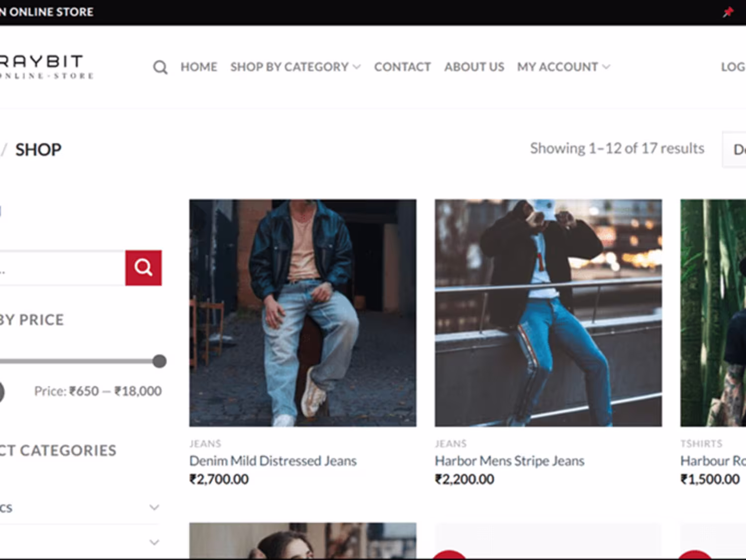
Task: Click the ₹2,700.00 price
Action: (219, 479)
